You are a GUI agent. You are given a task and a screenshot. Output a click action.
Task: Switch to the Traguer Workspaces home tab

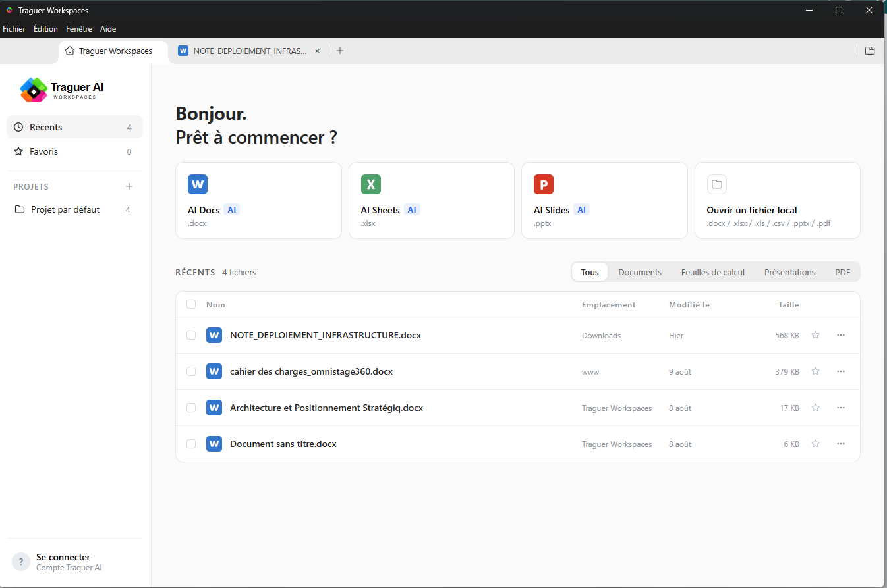[113, 51]
